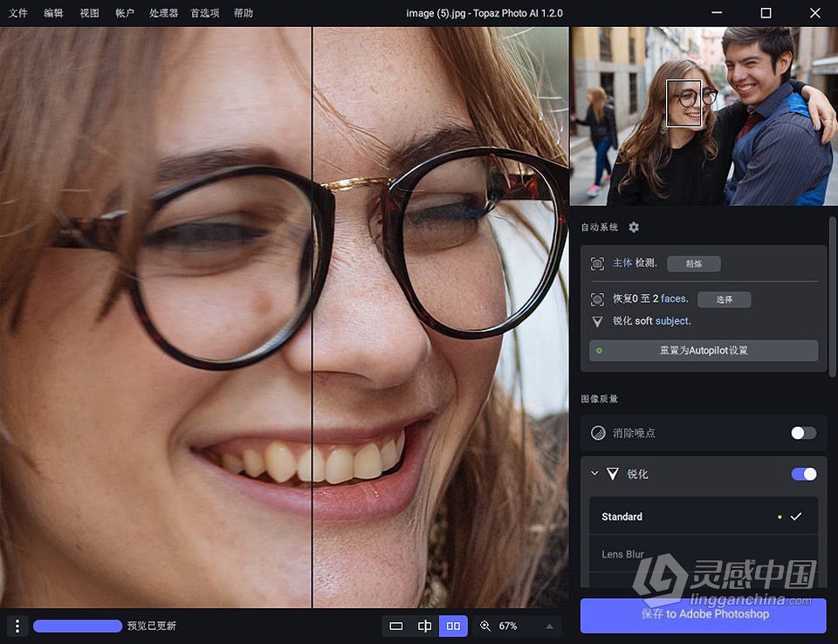
Task: Click the 主体 link text
Action: pos(622,263)
